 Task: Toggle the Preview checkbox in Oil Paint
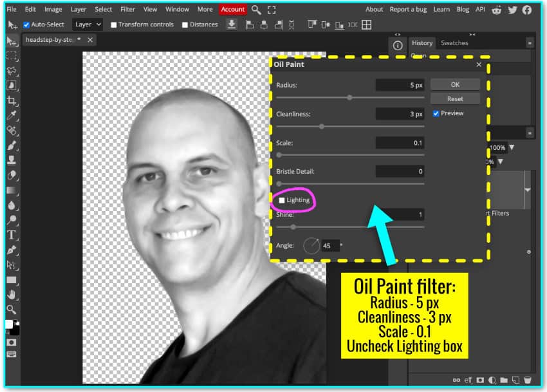point(436,113)
